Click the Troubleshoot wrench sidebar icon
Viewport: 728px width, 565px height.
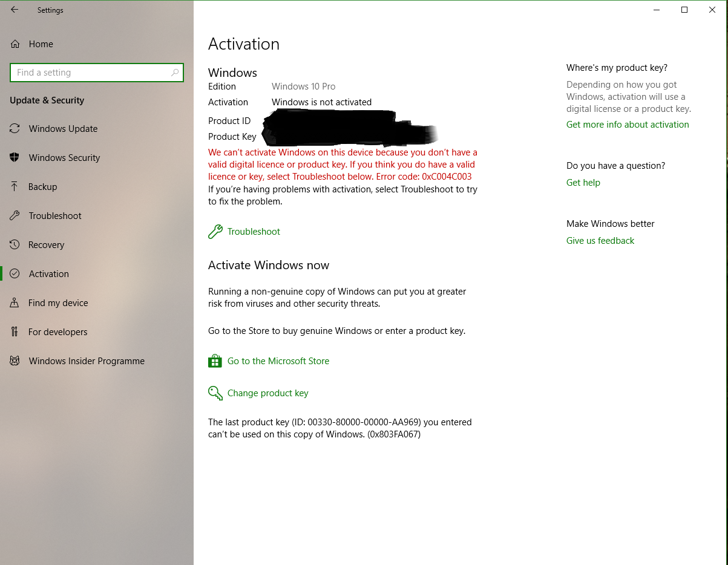15,216
